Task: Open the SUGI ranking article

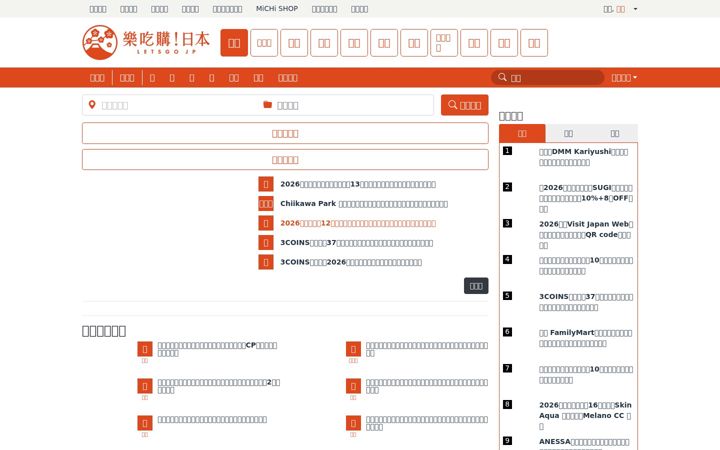Action: coord(586,198)
